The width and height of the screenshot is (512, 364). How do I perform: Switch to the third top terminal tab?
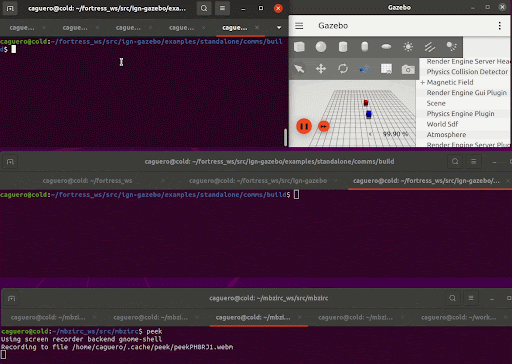[128, 28]
